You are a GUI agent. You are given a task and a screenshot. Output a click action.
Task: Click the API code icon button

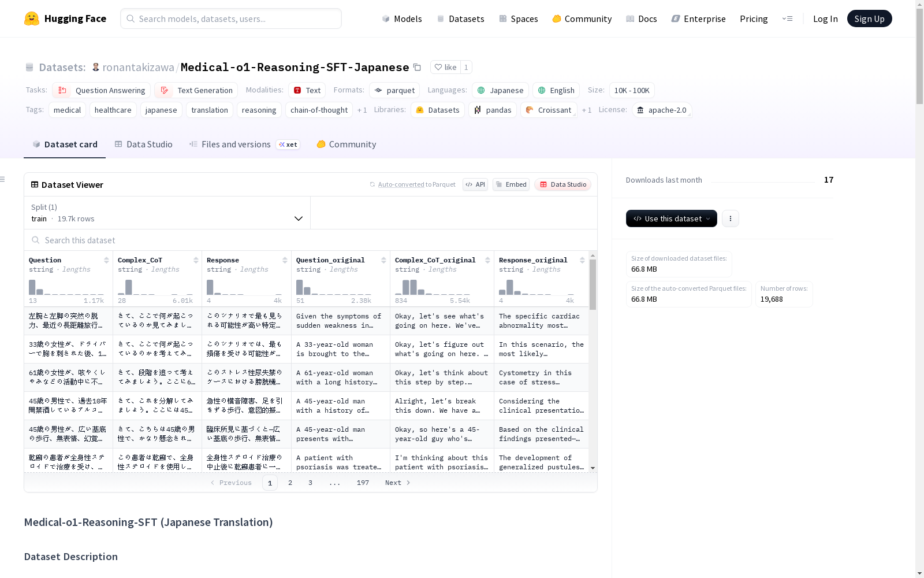coord(475,184)
